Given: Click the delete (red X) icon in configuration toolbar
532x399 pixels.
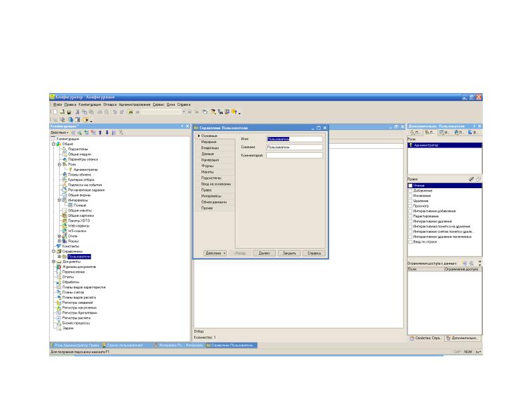Looking at the screenshot, I should (x=93, y=132).
